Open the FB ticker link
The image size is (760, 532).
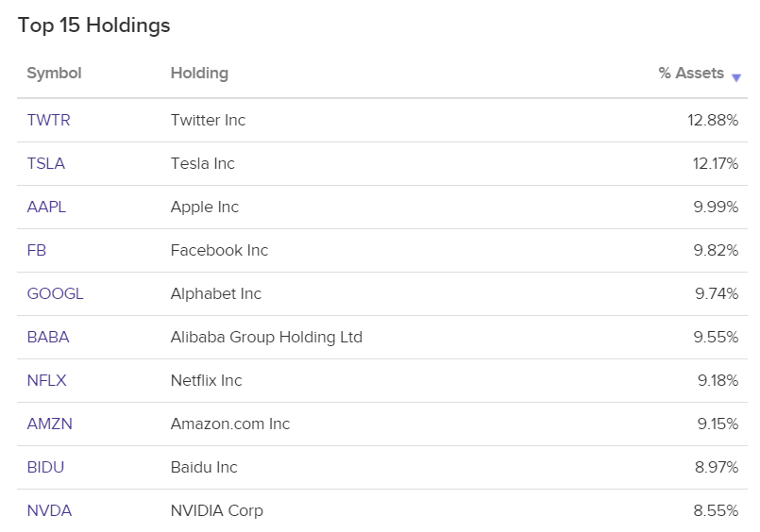pyautogui.click(x=37, y=250)
